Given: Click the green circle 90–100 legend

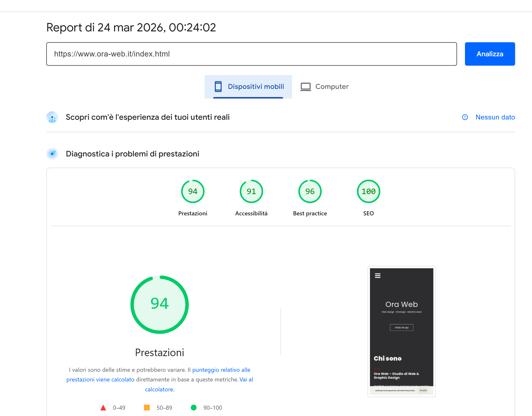Looking at the screenshot, I should coord(194,408).
